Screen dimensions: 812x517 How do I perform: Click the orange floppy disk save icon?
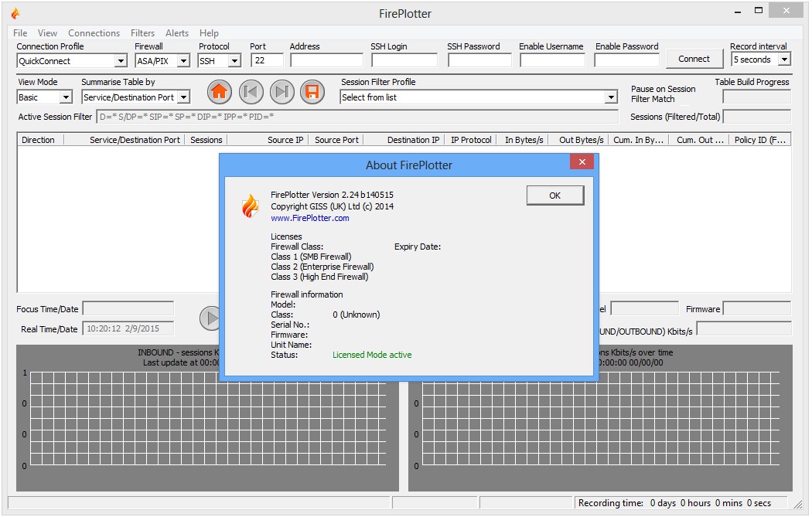(x=312, y=92)
